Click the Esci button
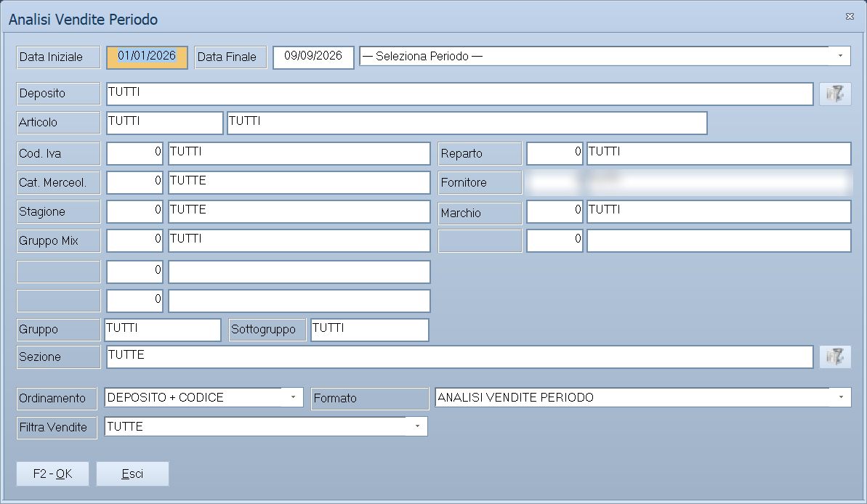Image resolution: width=867 pixels, height=504 pixels. tap(133, 473)
